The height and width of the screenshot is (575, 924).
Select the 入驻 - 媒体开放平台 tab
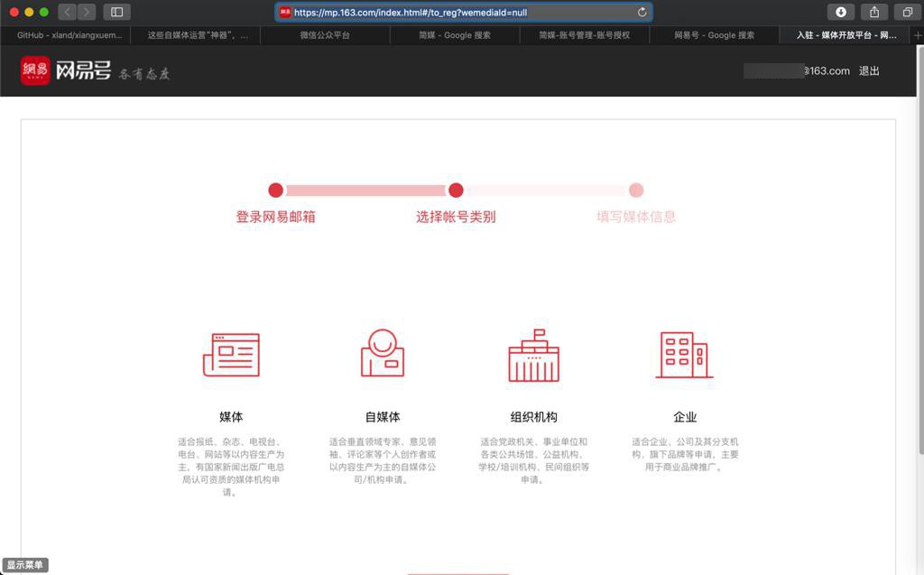click(x=845, y=35)
